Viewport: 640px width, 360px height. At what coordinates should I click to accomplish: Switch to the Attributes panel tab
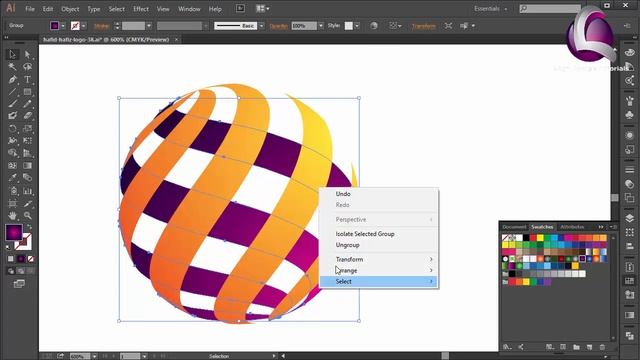[x=572, y=227]
